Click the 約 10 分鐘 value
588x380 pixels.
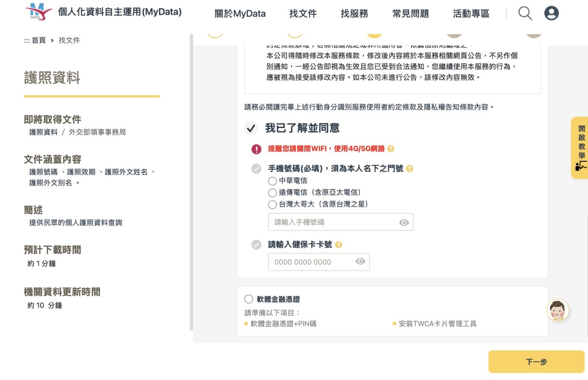pyautogui.click(x=45, y=306)
